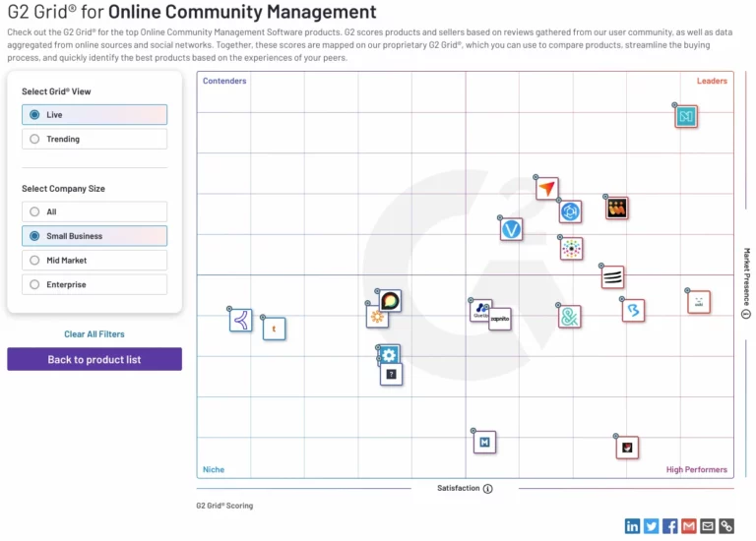
Task: Open GlueUp product tile
Action: (477, 310)
